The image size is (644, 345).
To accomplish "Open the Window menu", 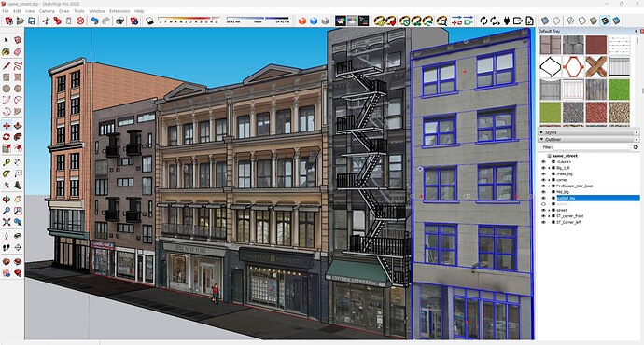I will coord(97,11).
